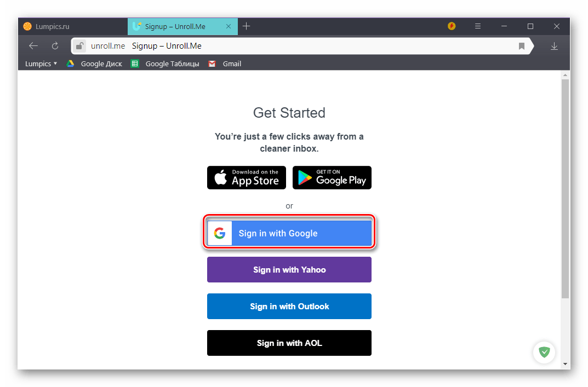Close the Signup – Unroll.Me tab
This screenshot has height=387, width=588.
tap(229, 26)
